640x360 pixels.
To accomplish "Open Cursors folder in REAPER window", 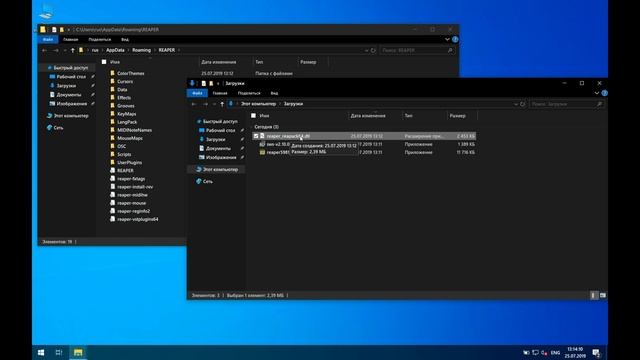I will click(125, 82).
